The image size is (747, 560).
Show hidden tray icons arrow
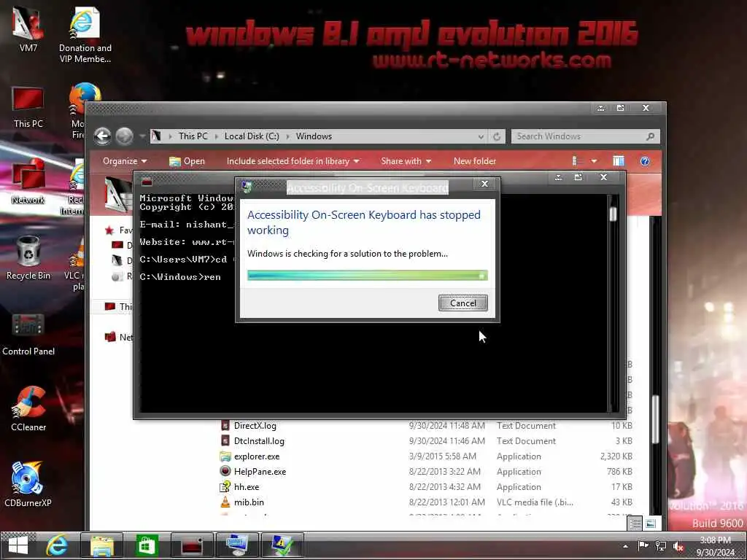(625, 546)
